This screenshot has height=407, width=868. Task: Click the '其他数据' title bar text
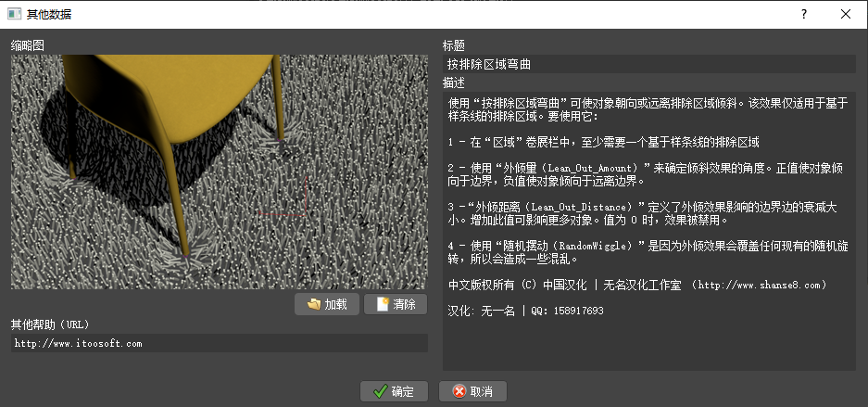[49, 15]
